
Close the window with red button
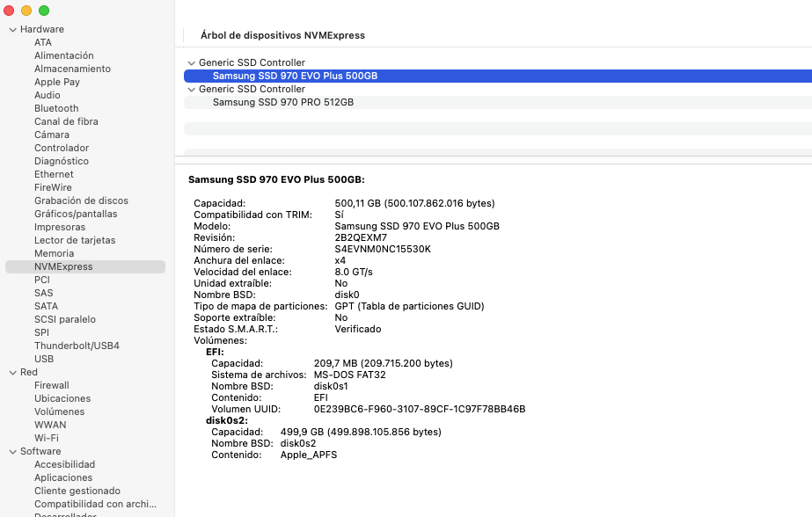tap(9, 11)
